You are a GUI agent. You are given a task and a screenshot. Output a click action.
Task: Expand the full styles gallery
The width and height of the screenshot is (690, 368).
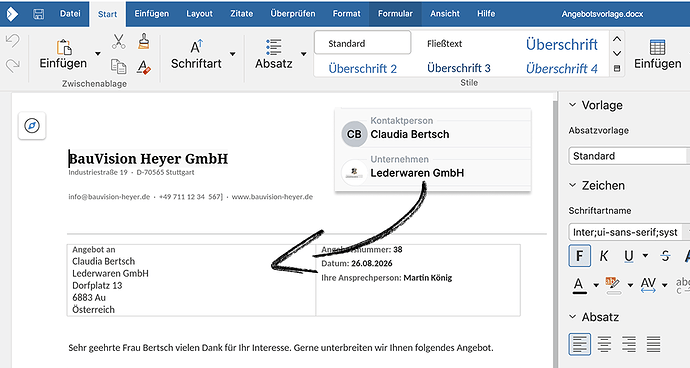(x=617, y=69)
